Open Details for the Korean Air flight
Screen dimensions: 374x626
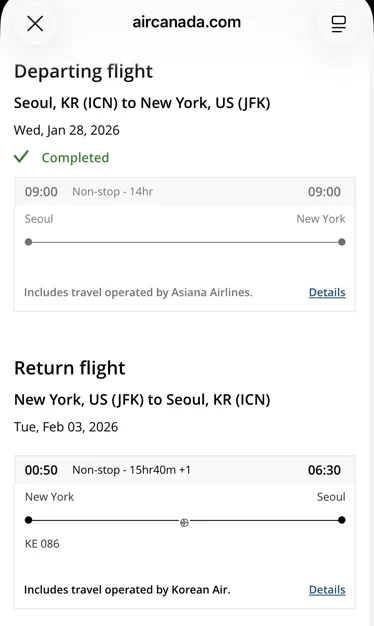[327, 590]
